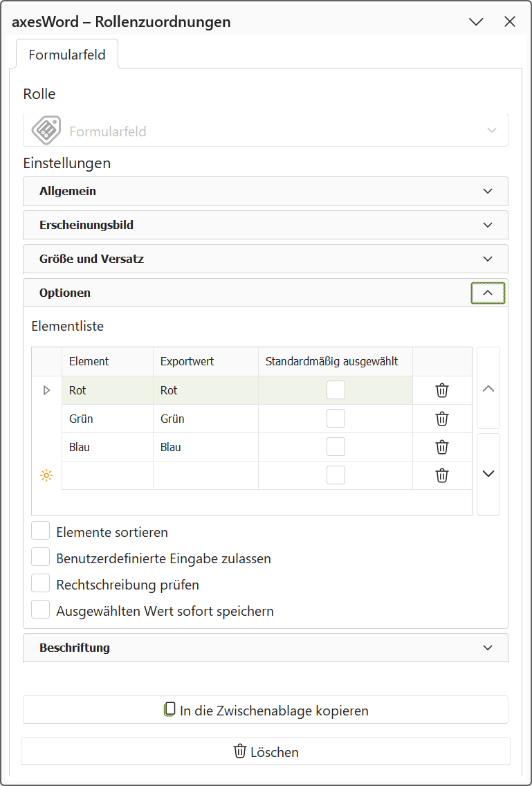
Task: Click the Element column header
Action: [107, 361]
